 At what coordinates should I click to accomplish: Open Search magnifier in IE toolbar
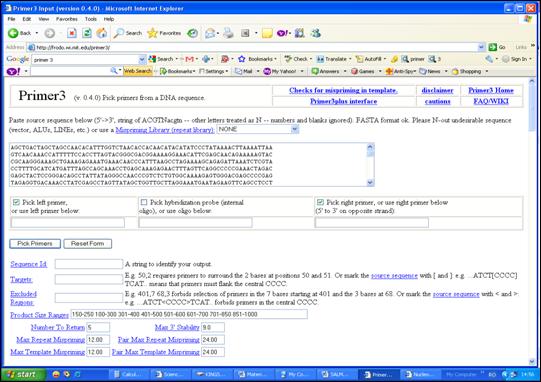point(128,33)
